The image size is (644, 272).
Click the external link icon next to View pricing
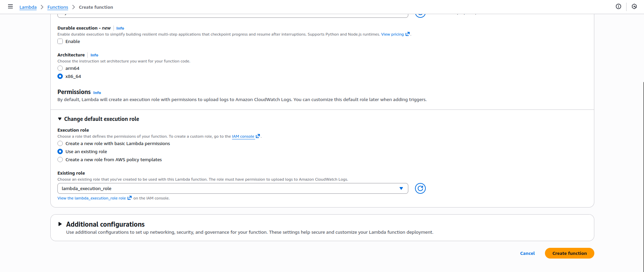pyautogui.click(x=408, y=34)
